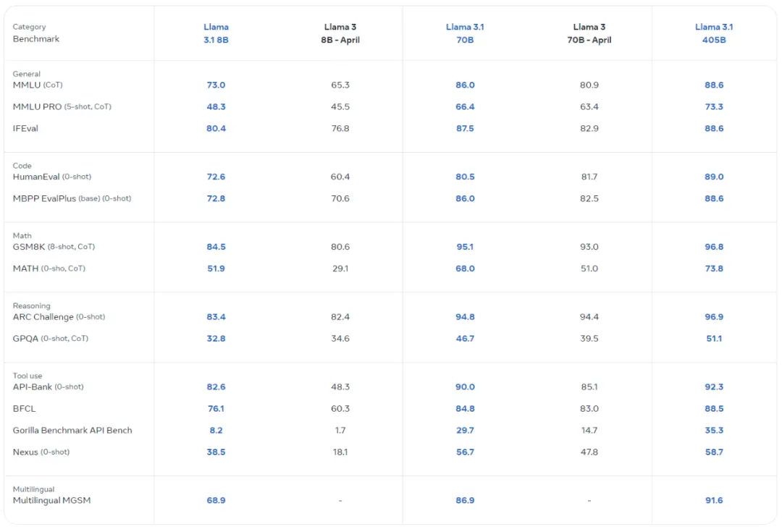
Task: Click the API-Bank score 90.0
Action: (465, 387)
